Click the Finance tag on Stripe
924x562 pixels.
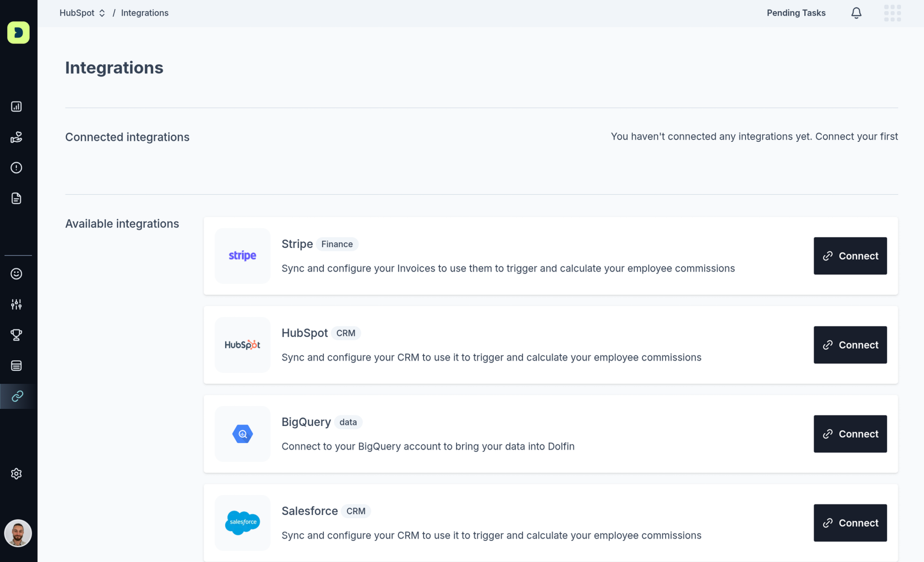pos(337,244)
